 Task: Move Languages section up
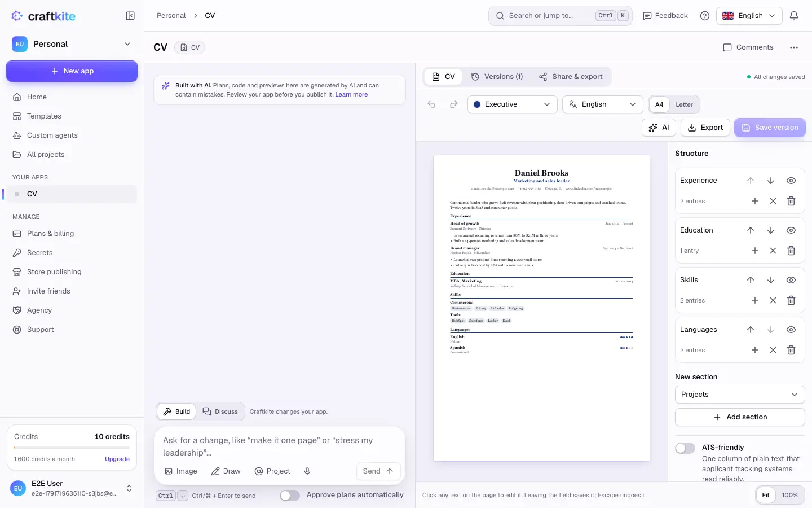pos(751,330)
